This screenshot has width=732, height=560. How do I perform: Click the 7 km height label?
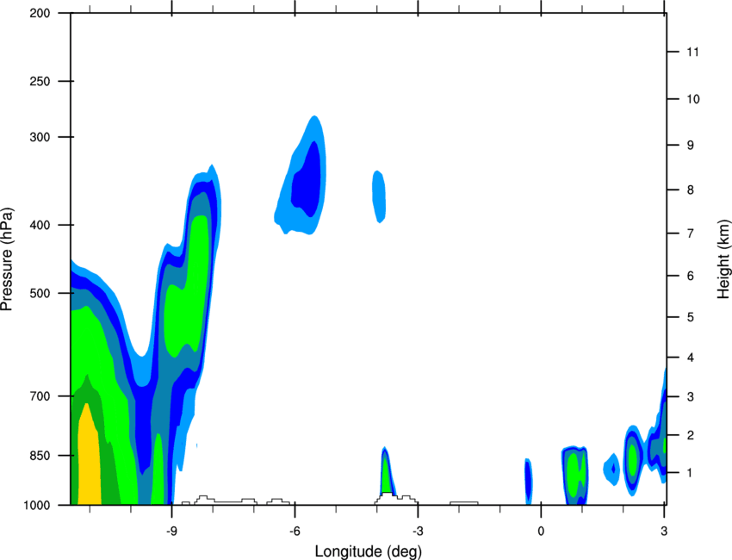point(691,233)
